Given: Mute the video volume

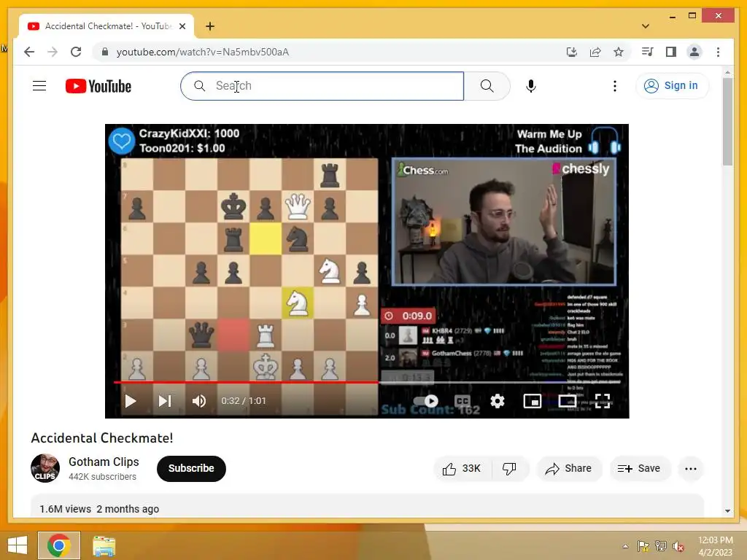Looking at the screenshot, I should pyautogui.click(x=199, y=401).
